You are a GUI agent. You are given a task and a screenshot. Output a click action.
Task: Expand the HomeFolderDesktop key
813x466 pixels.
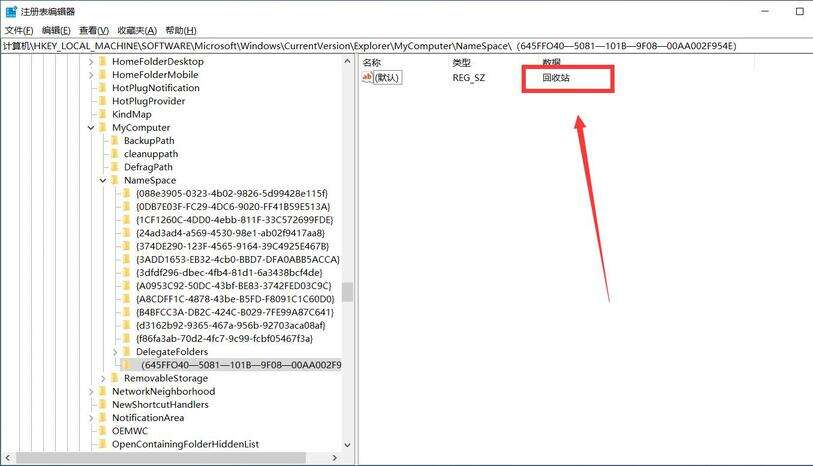click(x=91, y=62)
